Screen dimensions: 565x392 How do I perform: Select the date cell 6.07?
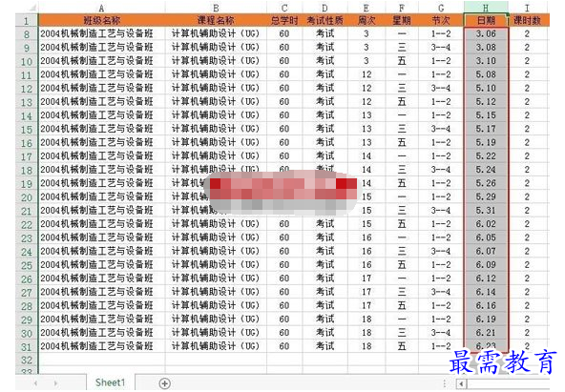(x=486, y=251)
